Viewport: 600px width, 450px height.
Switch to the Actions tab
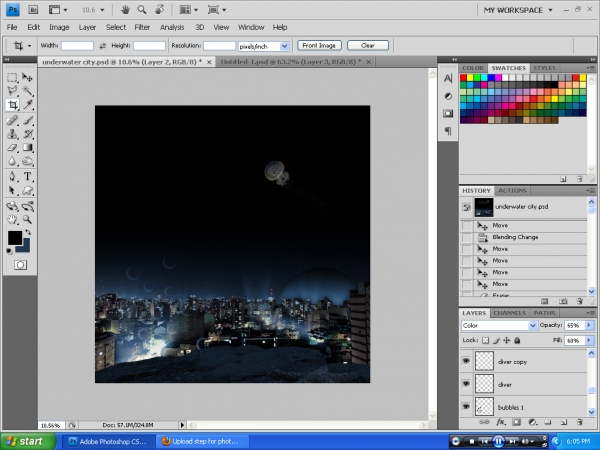coord(512,191)
